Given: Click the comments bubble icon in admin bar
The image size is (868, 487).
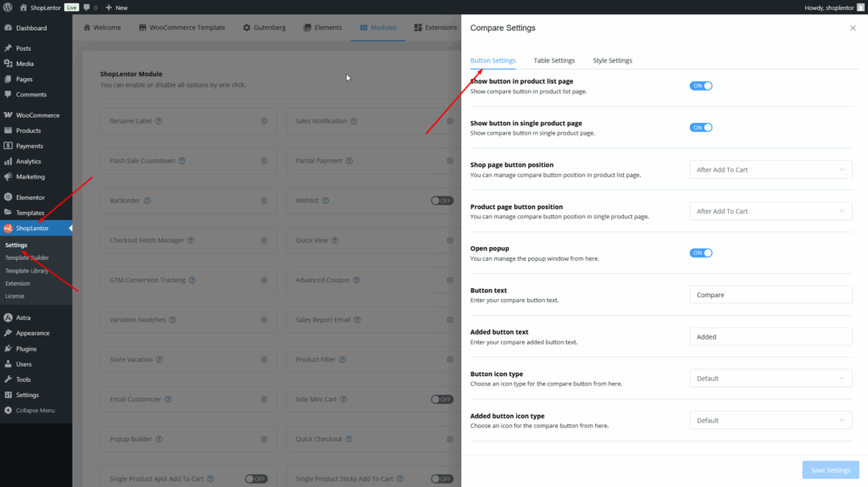Looking at the screenshot, I should point(86,8).
